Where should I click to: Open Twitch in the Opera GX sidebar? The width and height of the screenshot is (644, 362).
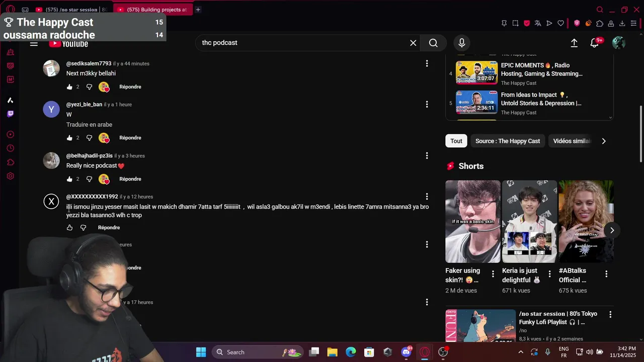[10, 114]
